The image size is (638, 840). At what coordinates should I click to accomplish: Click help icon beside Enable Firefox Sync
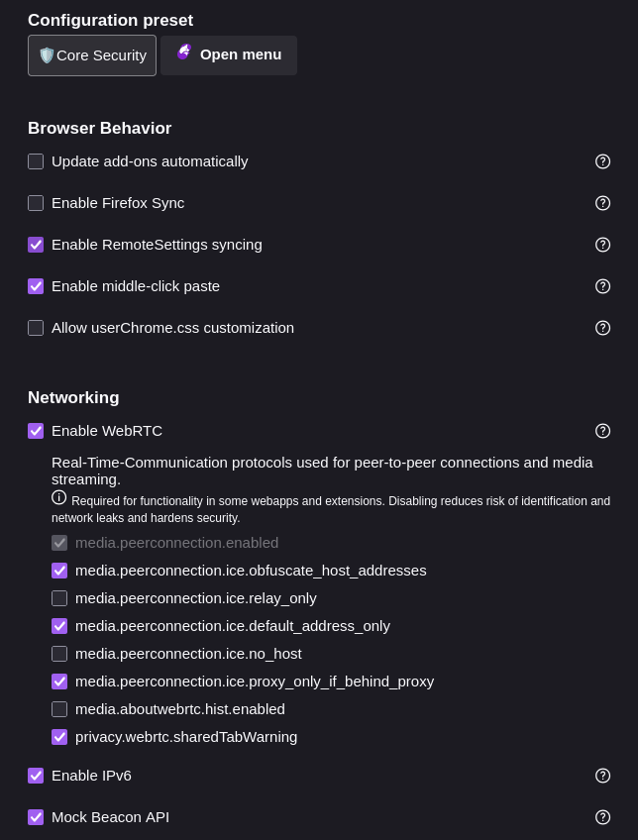[602, 203]
